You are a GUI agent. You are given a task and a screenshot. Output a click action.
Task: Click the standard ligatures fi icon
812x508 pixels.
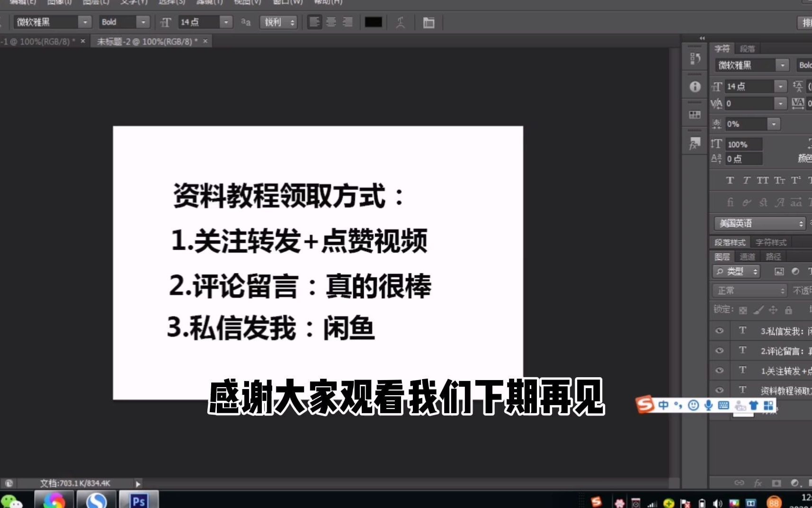[x=730, y=202]
